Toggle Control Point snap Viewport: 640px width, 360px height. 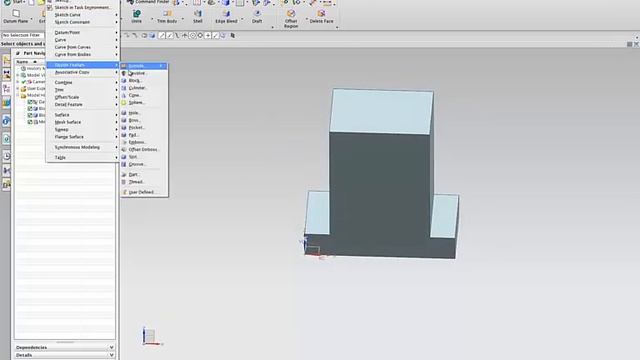point(177,36)
